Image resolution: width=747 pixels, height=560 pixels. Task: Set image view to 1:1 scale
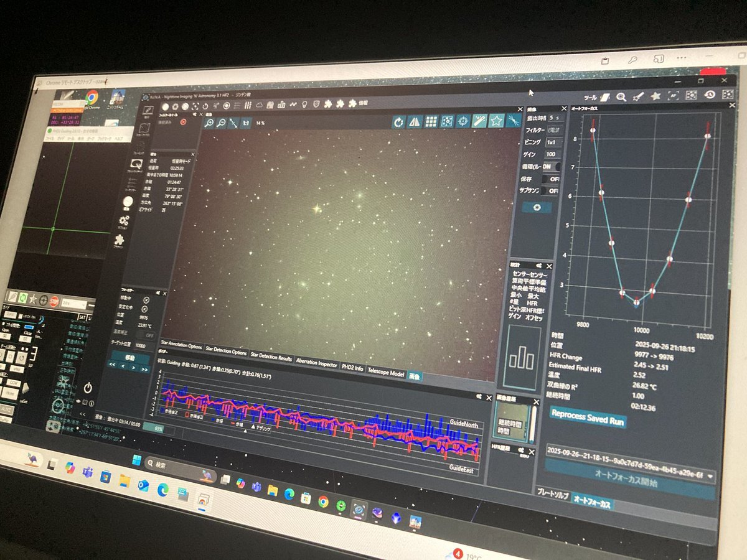246,123
